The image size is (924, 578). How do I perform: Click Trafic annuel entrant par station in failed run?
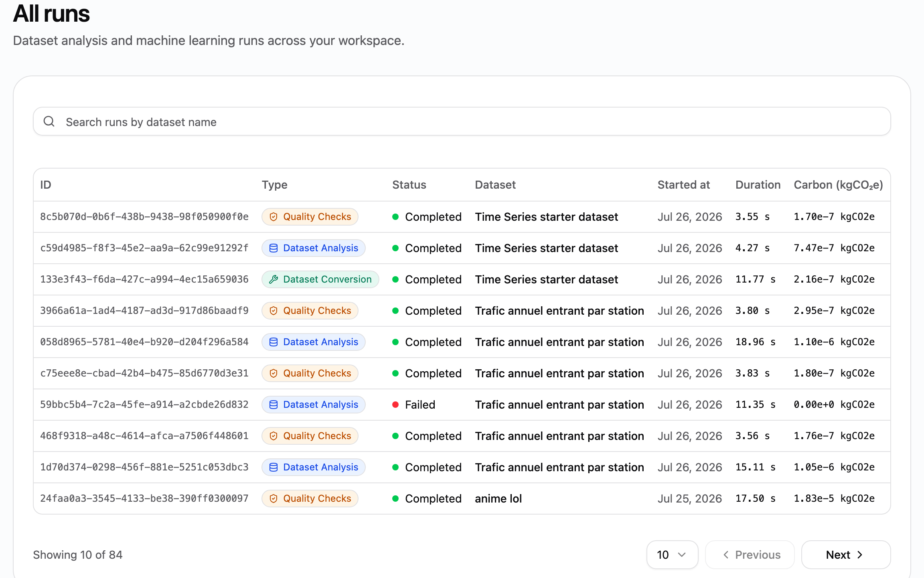point(559,405)
